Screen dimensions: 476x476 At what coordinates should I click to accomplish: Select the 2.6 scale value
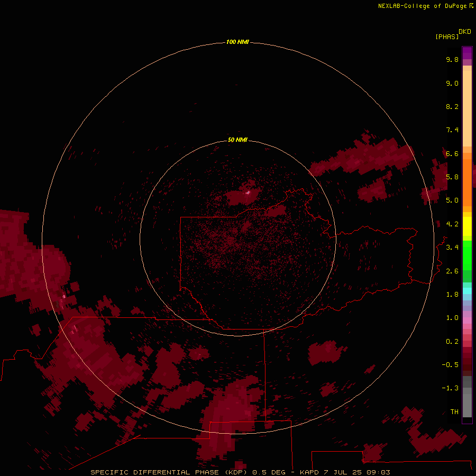tap(452, 271)
